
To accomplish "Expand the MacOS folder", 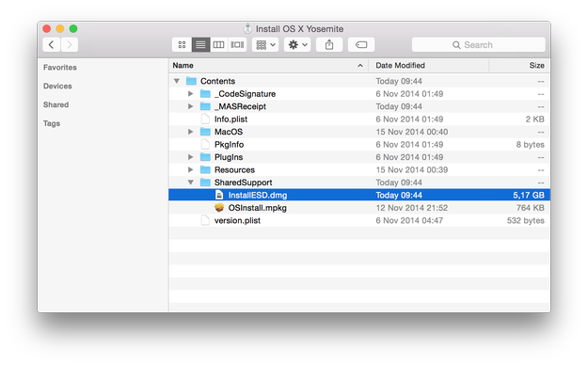I will [x=190, y=132].
